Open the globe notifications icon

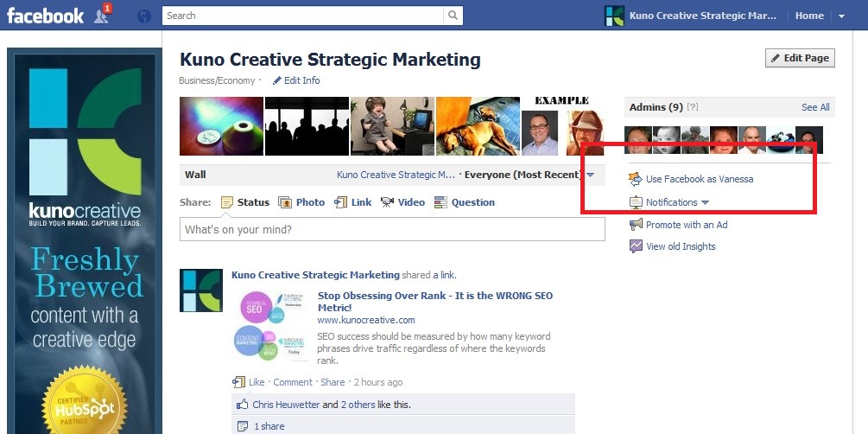point(144,16)
